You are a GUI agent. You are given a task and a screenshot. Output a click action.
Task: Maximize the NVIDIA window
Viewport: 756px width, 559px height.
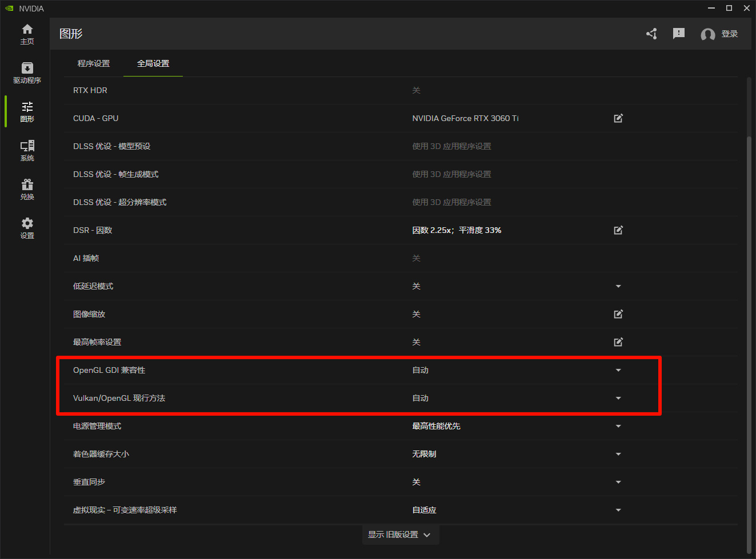(729, 8)
